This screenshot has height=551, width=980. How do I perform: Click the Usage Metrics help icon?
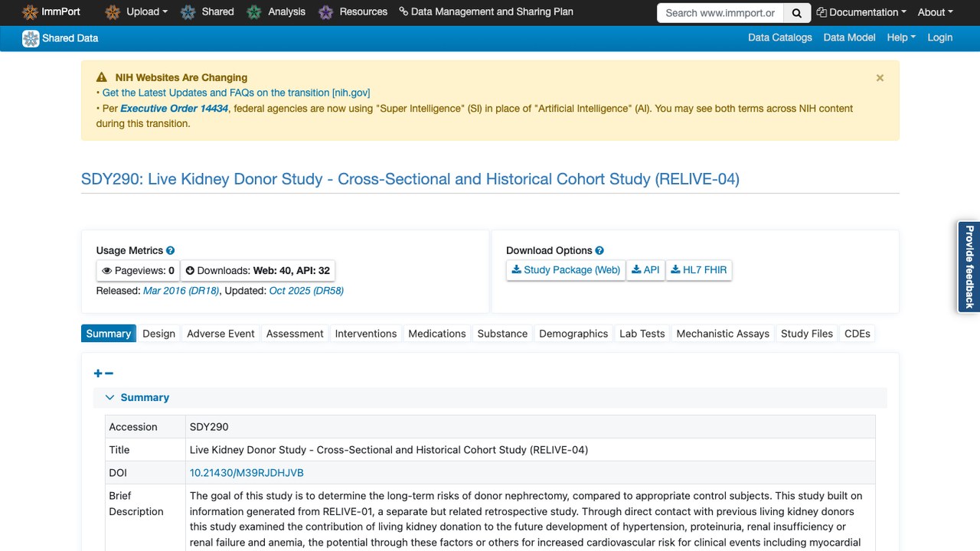(171, 250)
